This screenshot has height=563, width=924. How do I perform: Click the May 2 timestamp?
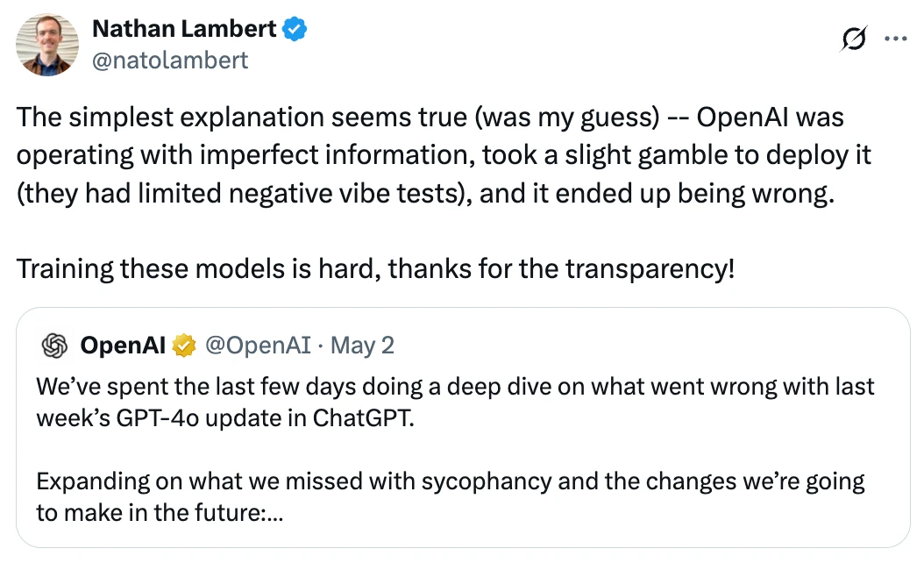click(362, 346)
